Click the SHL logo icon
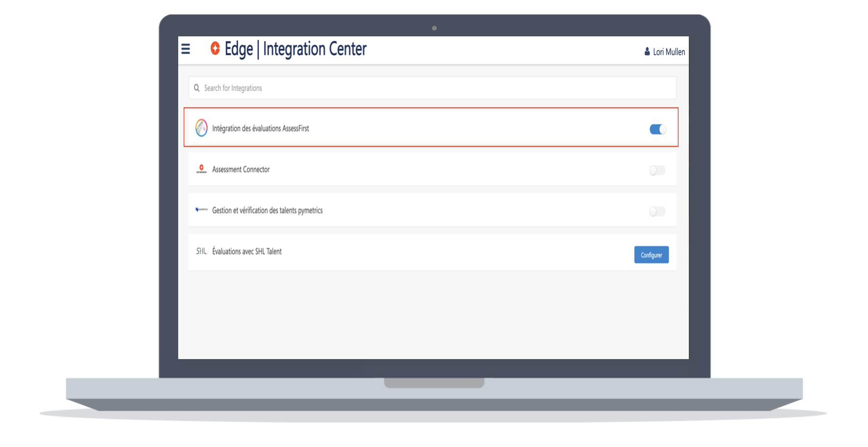 [x=201, y=251]
